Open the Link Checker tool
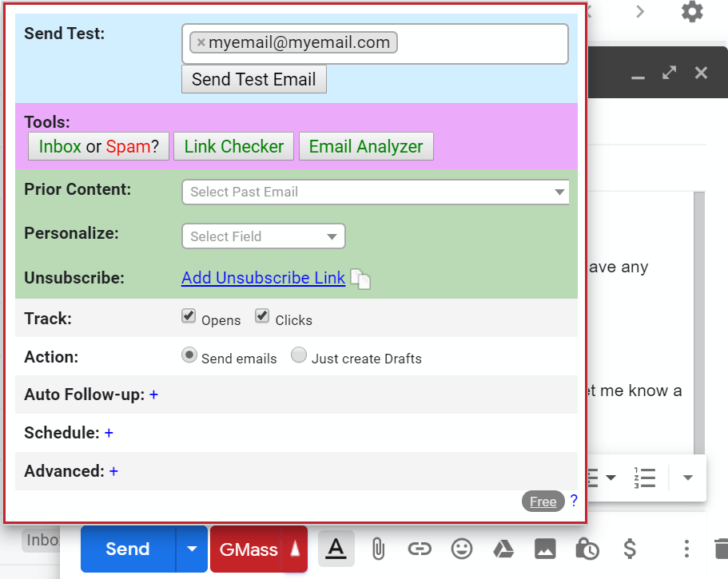 234,146
